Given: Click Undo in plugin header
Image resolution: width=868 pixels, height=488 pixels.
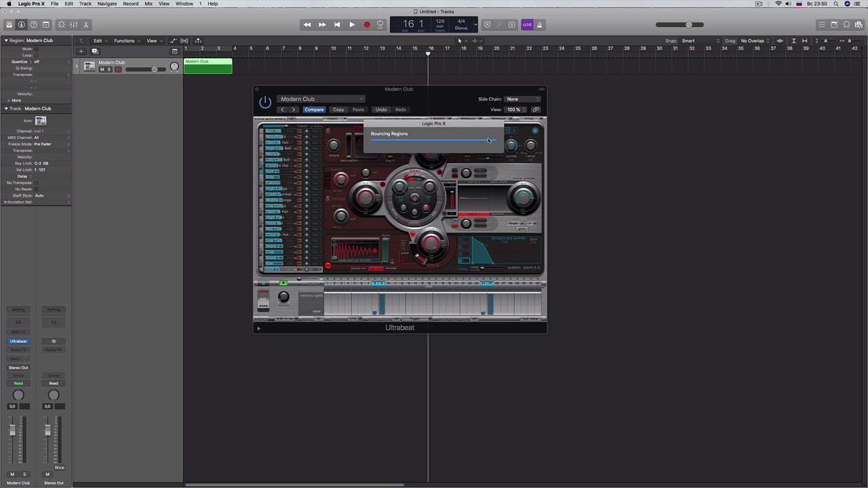Looking at the screenshot, I should point(381,110).
